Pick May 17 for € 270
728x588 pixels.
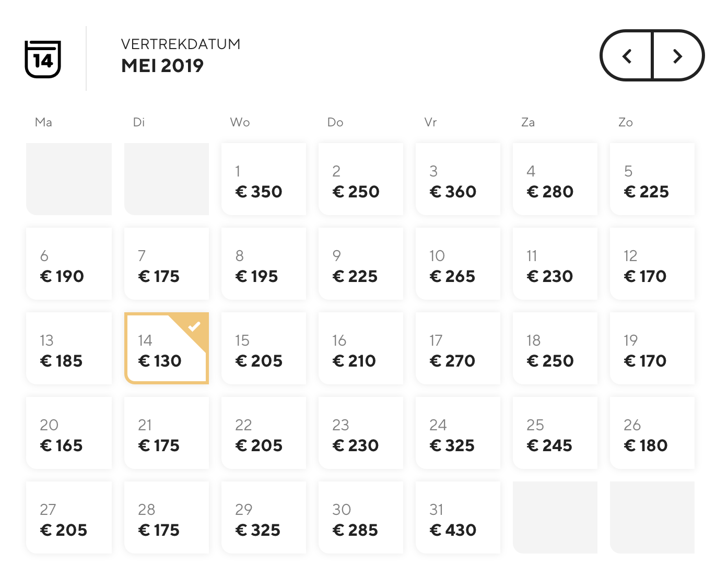click(x=458, y=348)
